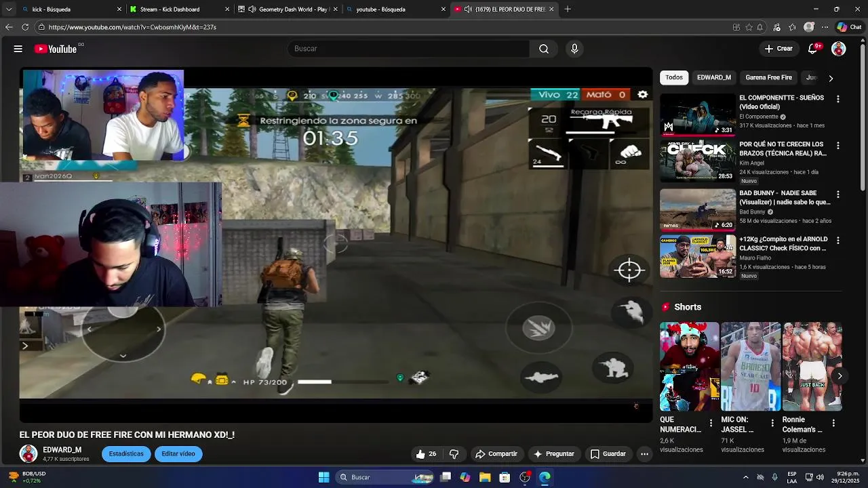Open the Windows Start button
868x488 pixels.
[x=323, y=477]
